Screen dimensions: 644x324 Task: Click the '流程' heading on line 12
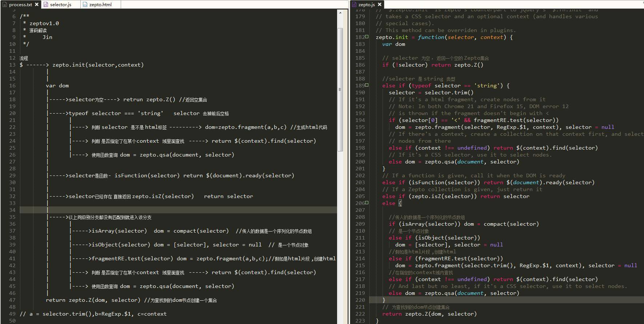(x=24, y=58)
